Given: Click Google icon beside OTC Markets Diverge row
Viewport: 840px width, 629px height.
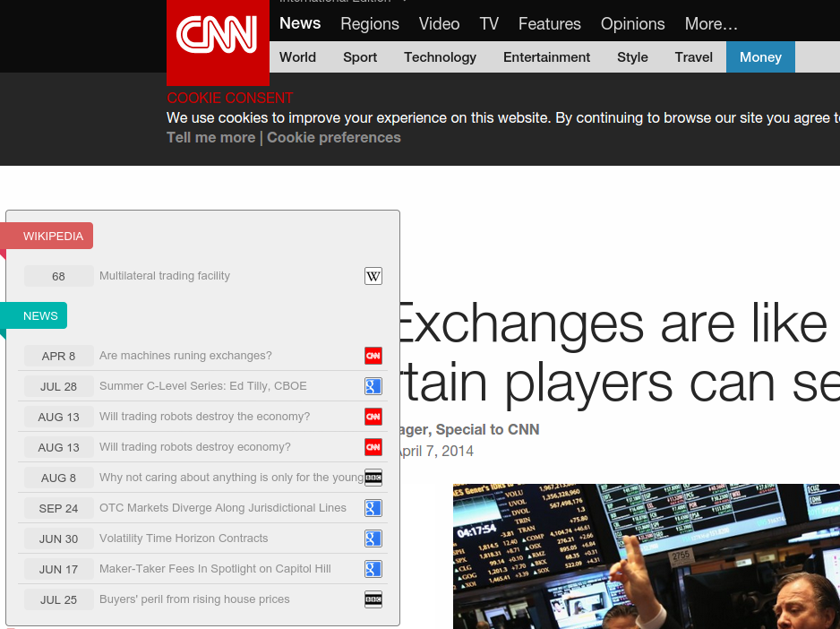Looking at the screenshot, I should tap(373, 508).
